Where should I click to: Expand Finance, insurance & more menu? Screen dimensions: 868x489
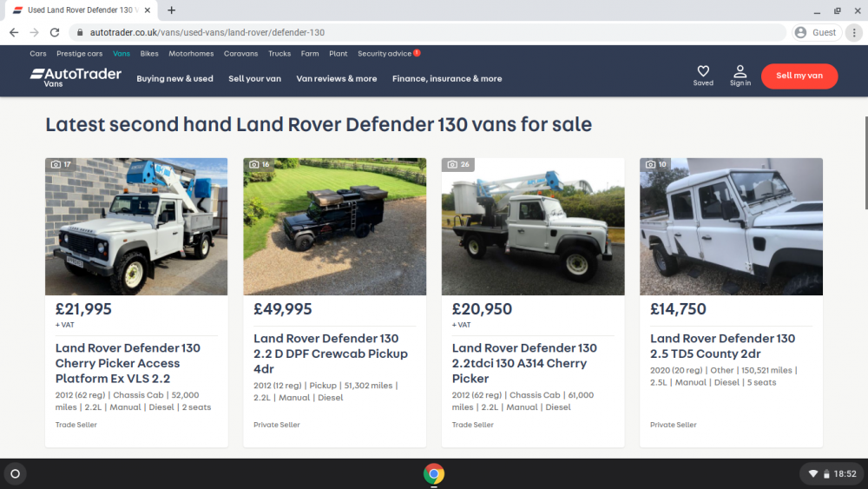point(447,79)
